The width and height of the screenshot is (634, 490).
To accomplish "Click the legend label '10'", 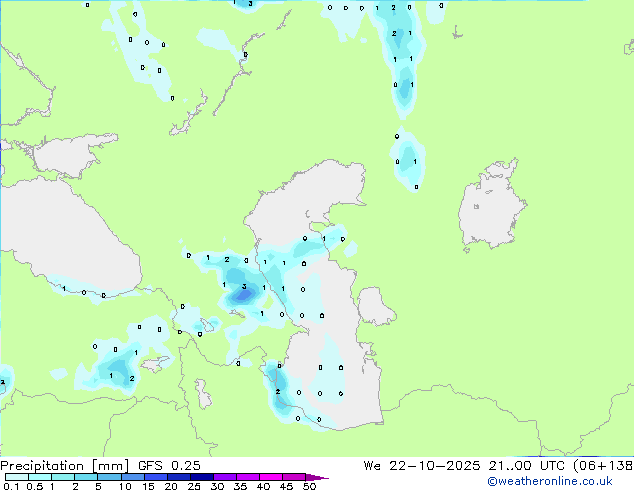I will (125, 486).
